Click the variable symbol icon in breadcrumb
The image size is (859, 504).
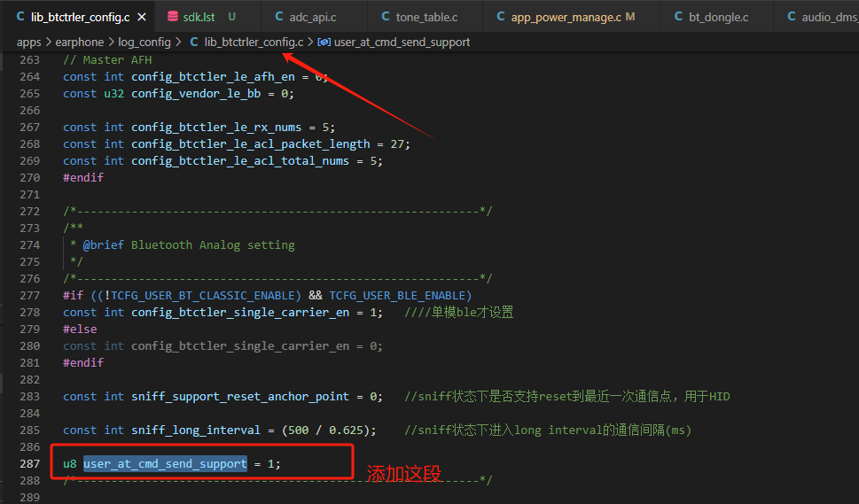pos(324,43)
